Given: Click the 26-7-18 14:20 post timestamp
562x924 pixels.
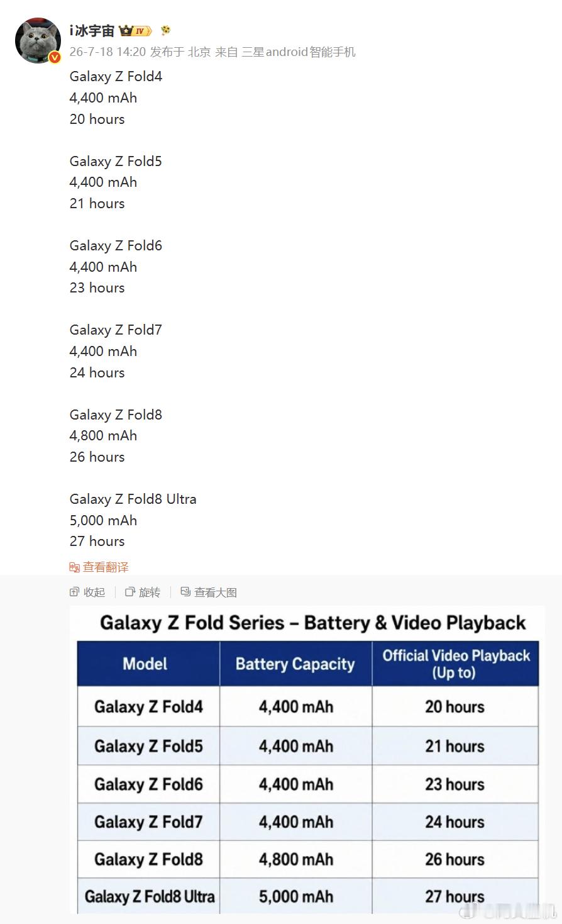Looking at the screenshot, I should click(x=107, y=52).
